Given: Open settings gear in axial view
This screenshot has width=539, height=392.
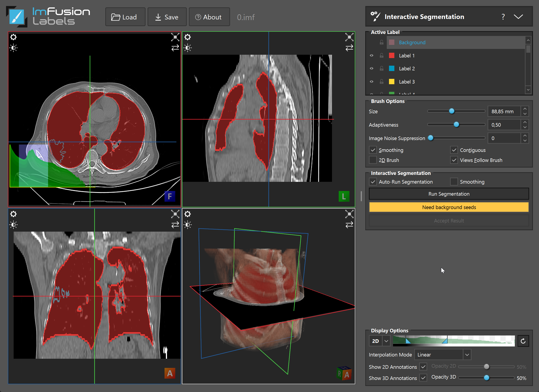Looking at the screenshot, I should (x=14, y=37).
